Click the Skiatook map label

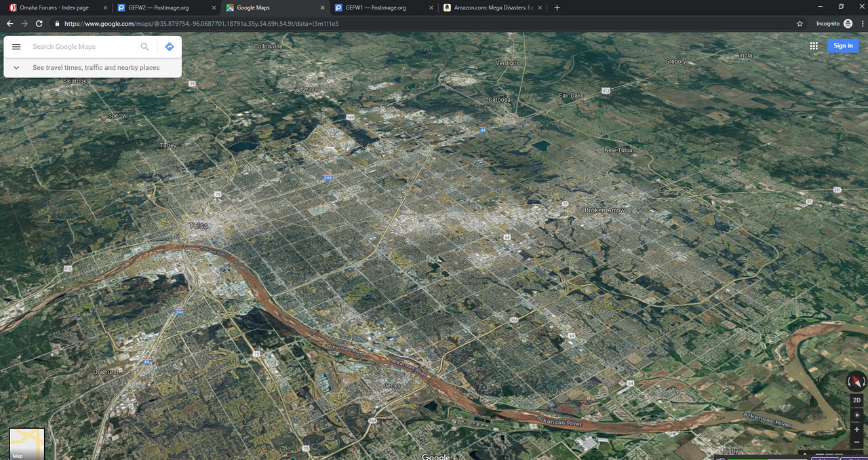[75, 81]
